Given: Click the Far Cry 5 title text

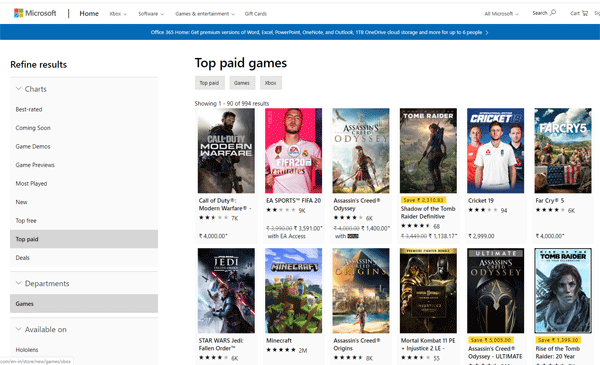Looking at the screenshot, I should point(550,200).
